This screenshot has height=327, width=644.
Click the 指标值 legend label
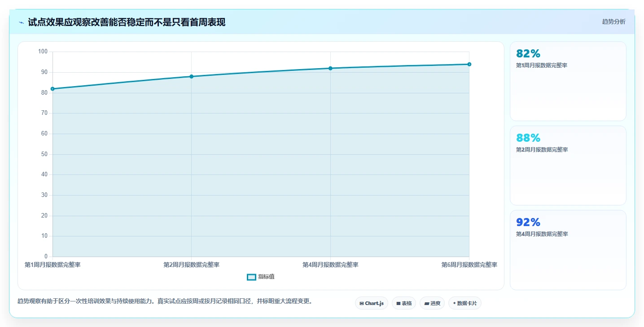click(x=266, y=277)
